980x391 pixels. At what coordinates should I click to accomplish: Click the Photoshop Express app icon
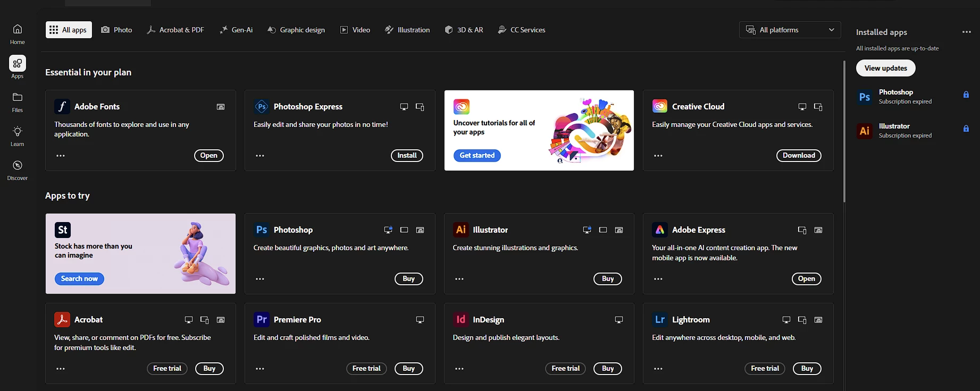coord(262,106)
